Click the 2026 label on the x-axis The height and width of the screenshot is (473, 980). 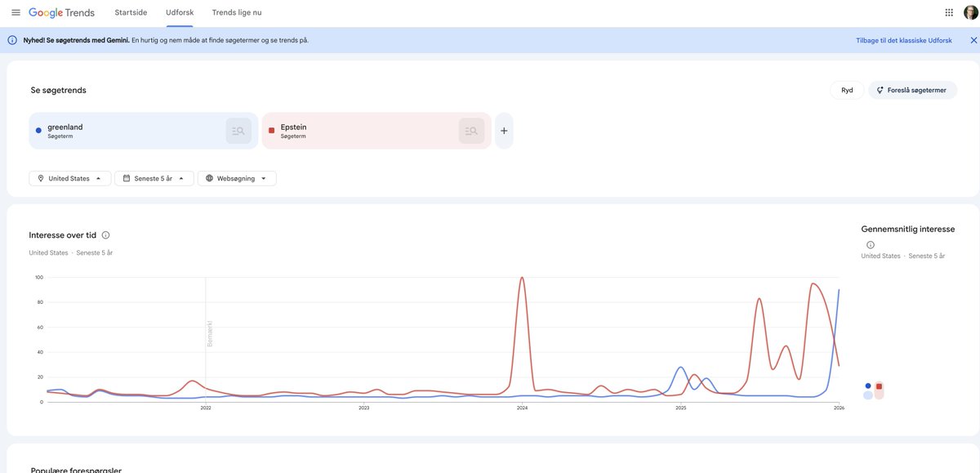838,408
